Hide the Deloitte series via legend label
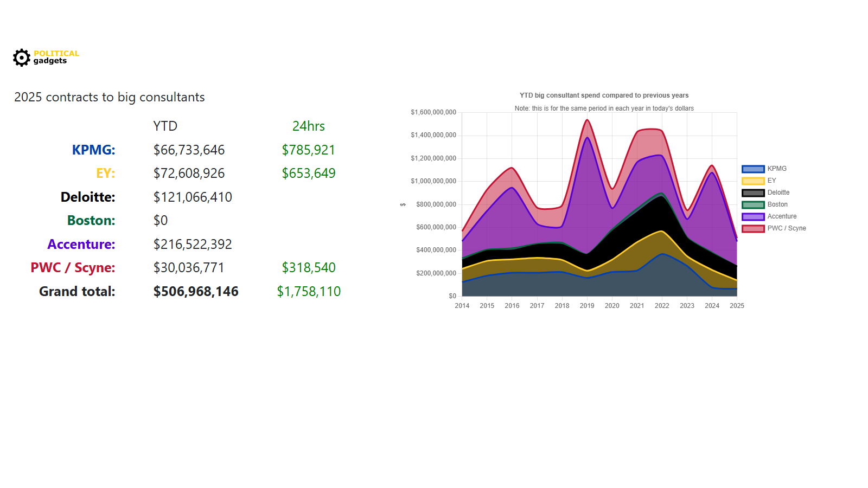The width and height of the screenshot is (868, 488). click(778, 192)
